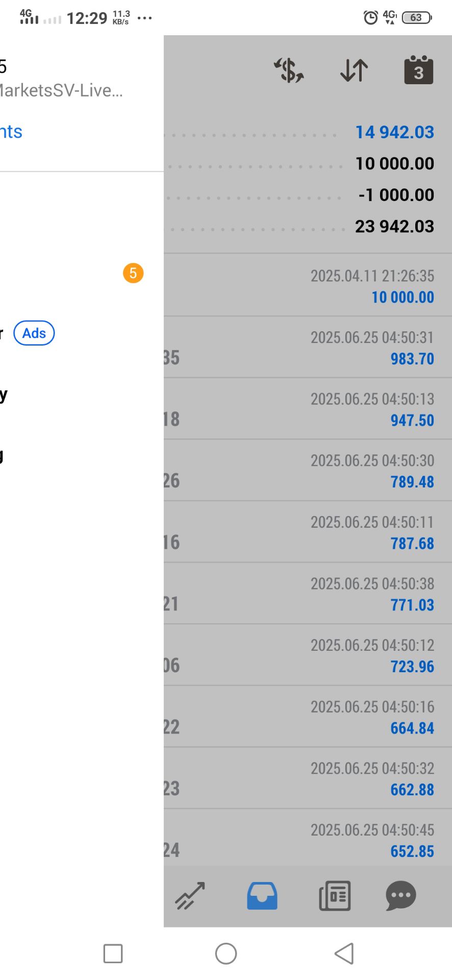Switch to the Trade chart tab icon

coord(190,896)
